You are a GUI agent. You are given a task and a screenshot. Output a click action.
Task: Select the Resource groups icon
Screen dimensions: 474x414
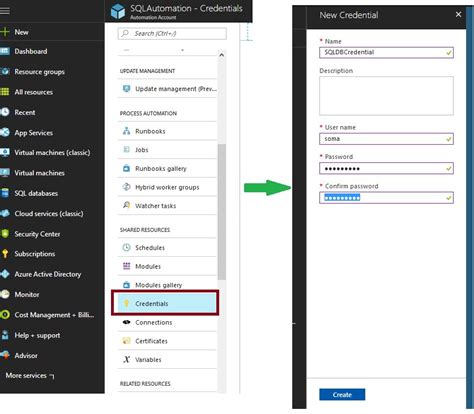(x=5, y=71)
